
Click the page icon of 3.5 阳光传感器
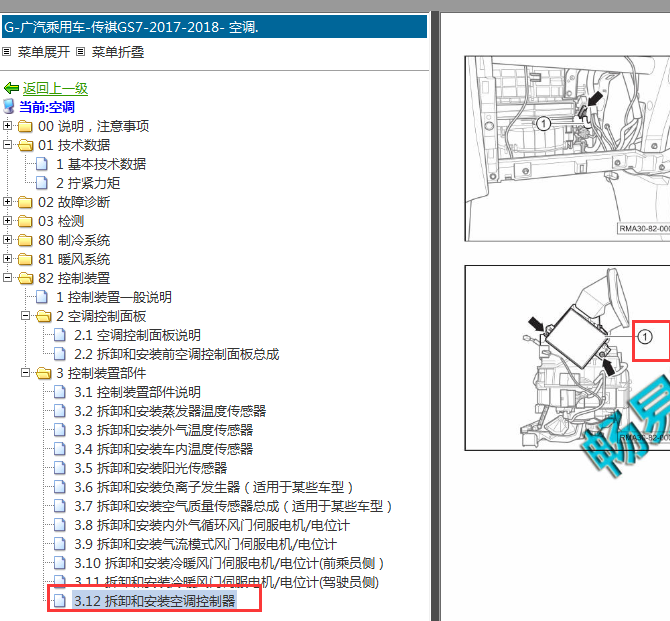(60, 468)
